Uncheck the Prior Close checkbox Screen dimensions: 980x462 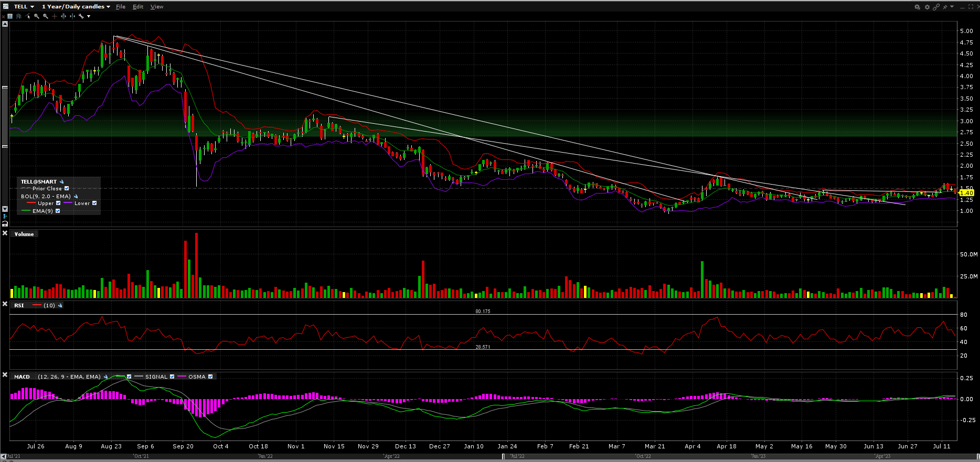[67, 189]
